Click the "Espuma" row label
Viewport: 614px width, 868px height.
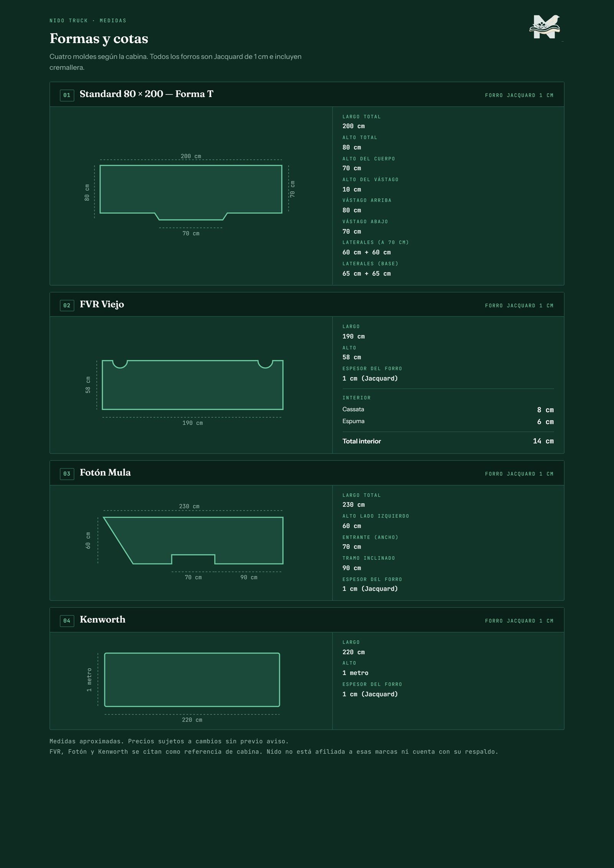[353, 421]
